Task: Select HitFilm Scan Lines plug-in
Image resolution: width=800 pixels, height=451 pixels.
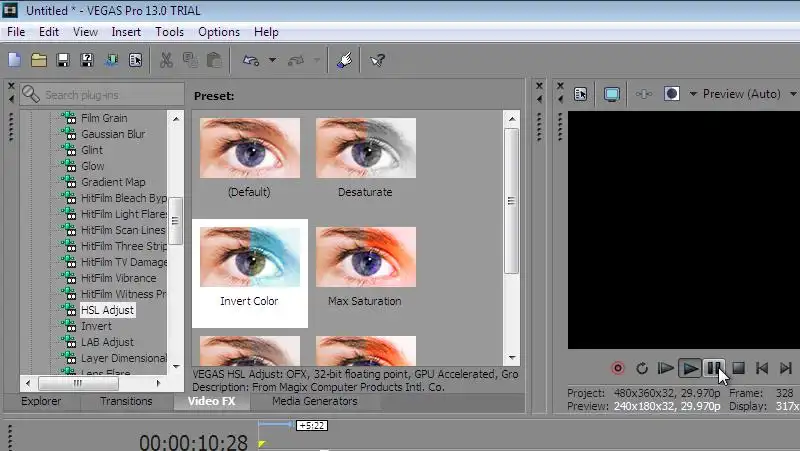Action: coord(123,230)
